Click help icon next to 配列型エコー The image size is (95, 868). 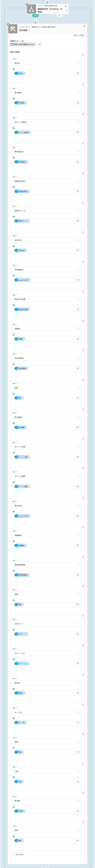point(23,41)
